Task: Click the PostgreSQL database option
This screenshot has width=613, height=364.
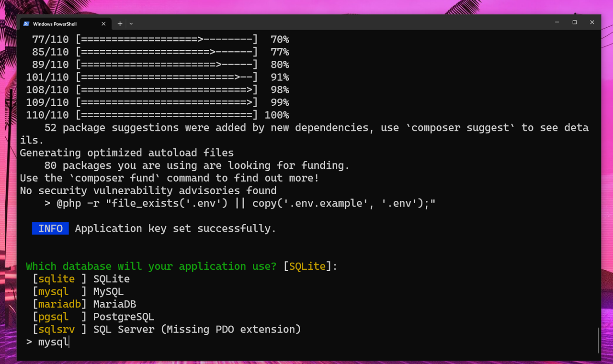Action: (124, 317)
